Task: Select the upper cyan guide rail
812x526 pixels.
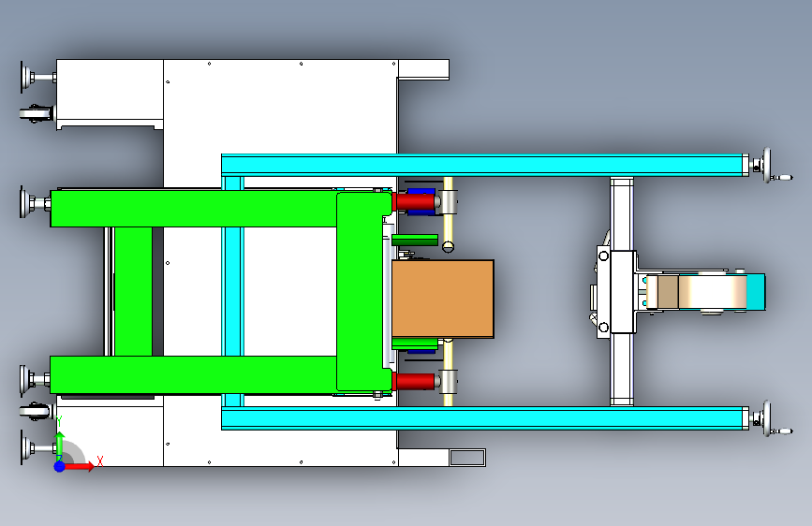Action: point(484,165)
